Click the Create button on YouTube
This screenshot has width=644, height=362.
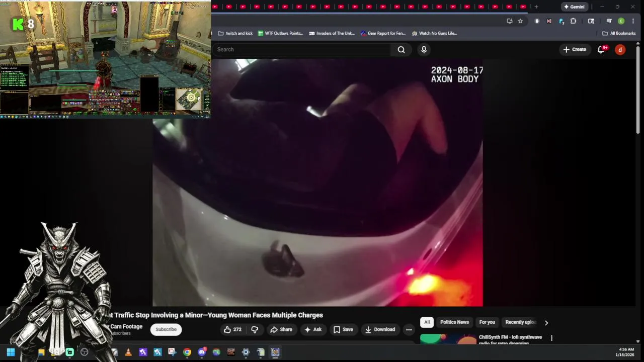575,49
